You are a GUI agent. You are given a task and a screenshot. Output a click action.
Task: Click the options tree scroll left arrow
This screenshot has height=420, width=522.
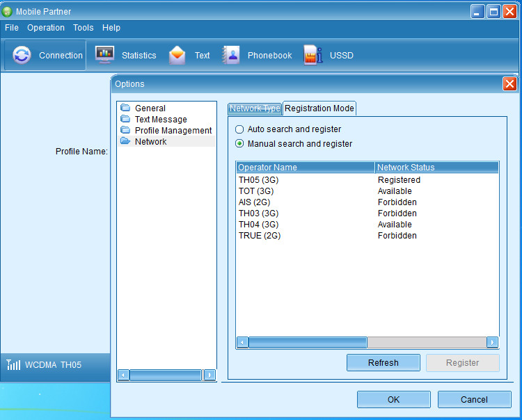pyautogui.click(x=123, y=375)
